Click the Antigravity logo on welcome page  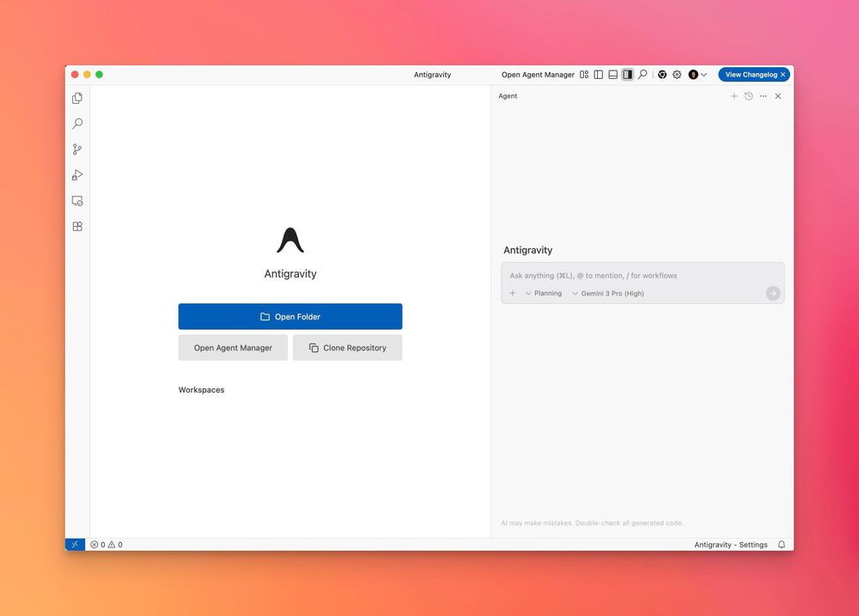point(290,240)
